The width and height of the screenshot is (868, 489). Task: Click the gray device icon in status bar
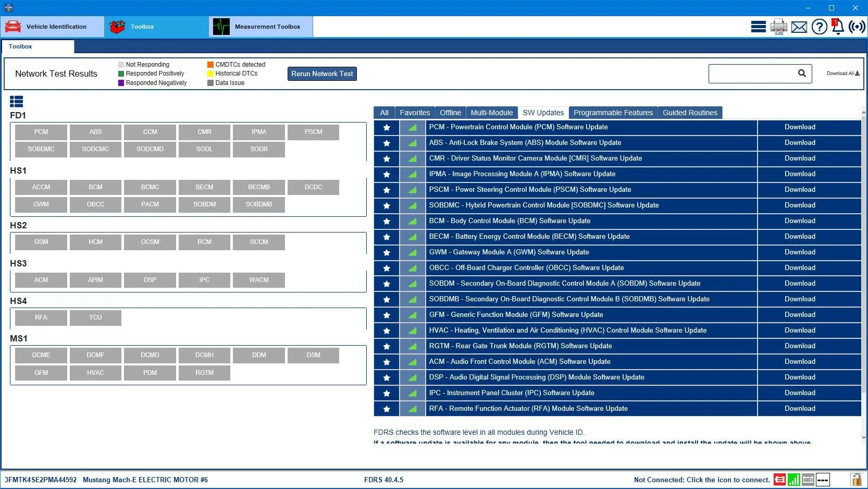pos(808,480)
